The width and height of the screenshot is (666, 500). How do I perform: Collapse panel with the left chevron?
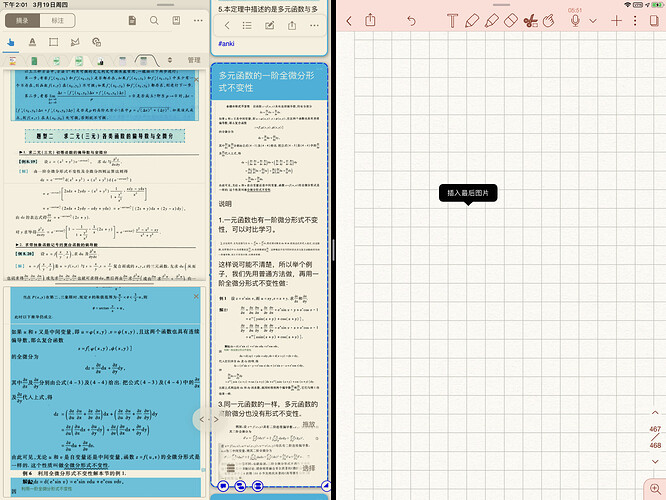tap(202, 420)
